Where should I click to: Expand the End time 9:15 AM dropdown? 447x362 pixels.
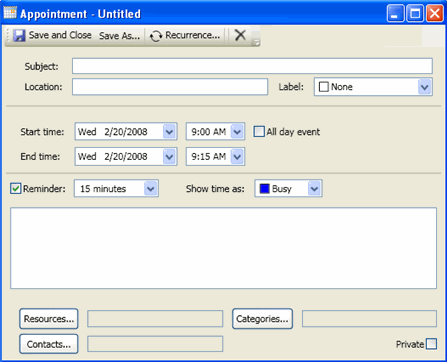coord(237,157)
